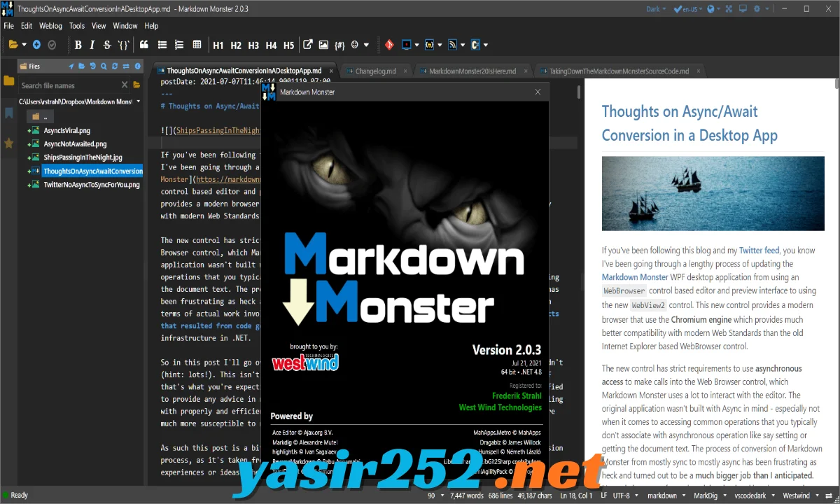Apply H4 heading
Screen dimensions: 840x504
(271, 45)
